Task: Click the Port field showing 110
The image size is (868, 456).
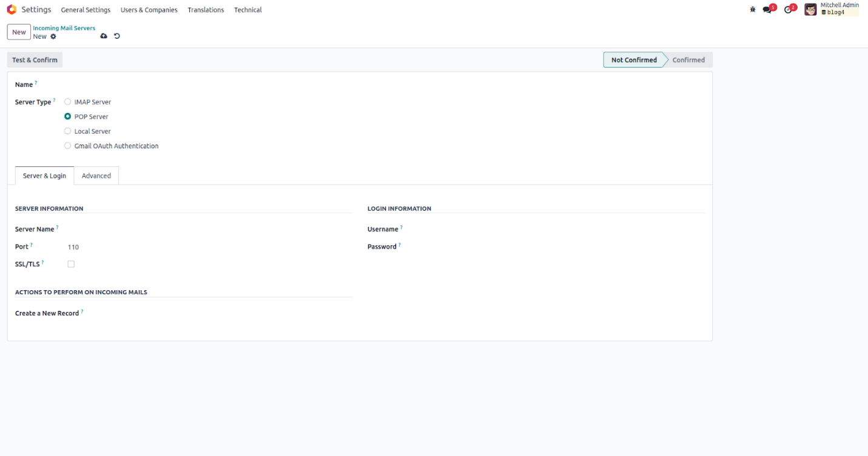Action: [x=210, y=247]
